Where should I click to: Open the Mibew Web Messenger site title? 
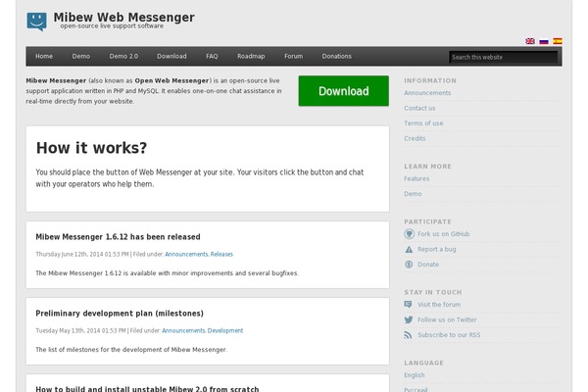(x=123, y=18)
